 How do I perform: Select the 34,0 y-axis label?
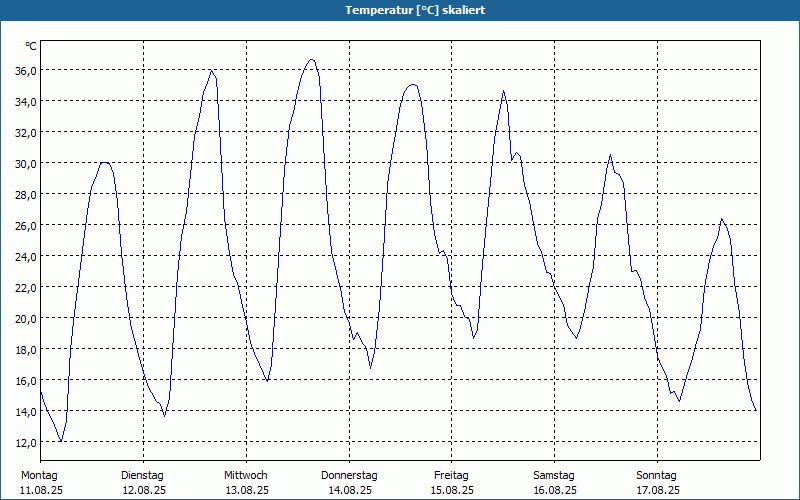coord(26,102)
